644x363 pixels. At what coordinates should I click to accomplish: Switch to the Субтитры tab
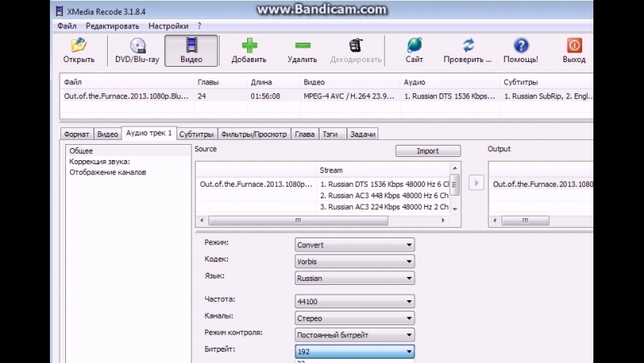point(196,134)
